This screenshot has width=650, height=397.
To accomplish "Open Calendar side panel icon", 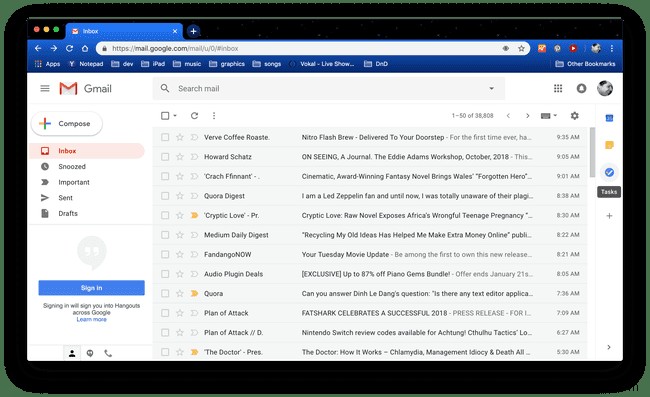I will pyautogui.click(x=609, y=118).
